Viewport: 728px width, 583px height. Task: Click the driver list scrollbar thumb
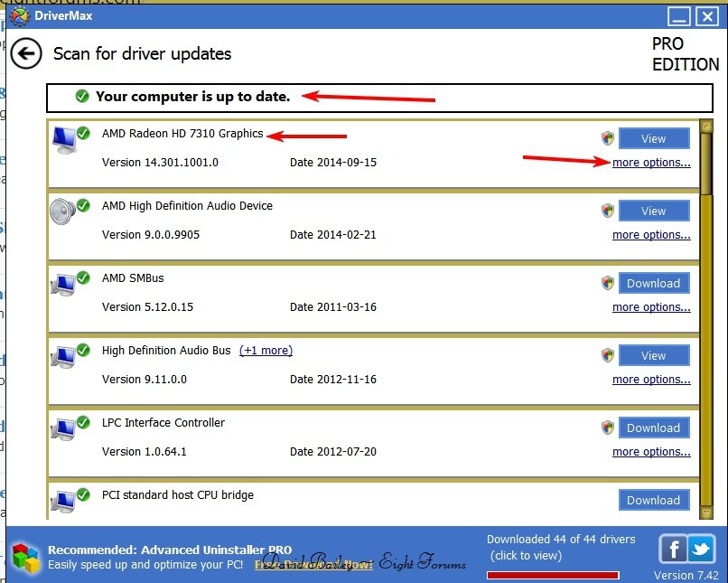(x=706, y=164)
